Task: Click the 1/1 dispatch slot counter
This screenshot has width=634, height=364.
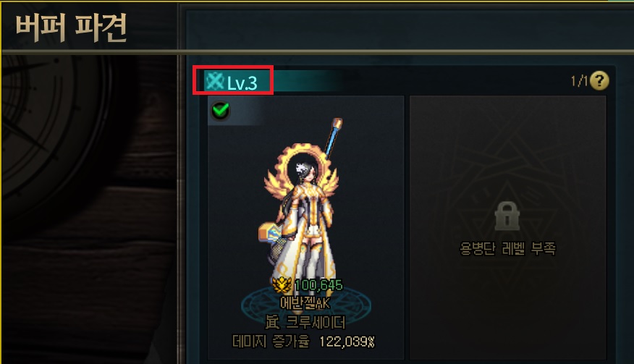Action: click(579, 81)
